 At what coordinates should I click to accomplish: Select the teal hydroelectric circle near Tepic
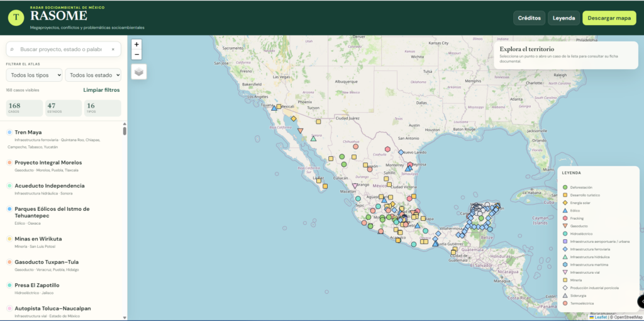pos(358,198)
